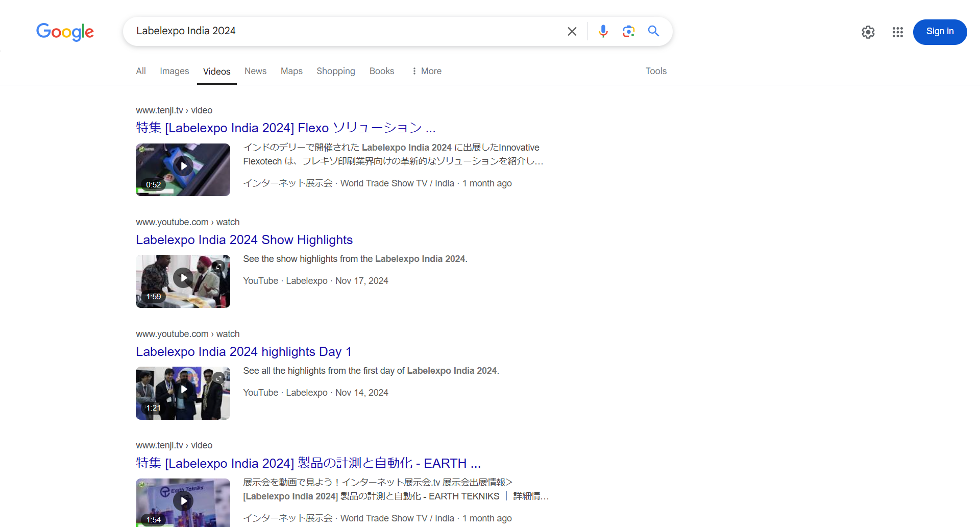Switch to the News tab
Image resolution: width=980 pixels, height=527 pixels.
pyautogui.click(x=256, y=71)
